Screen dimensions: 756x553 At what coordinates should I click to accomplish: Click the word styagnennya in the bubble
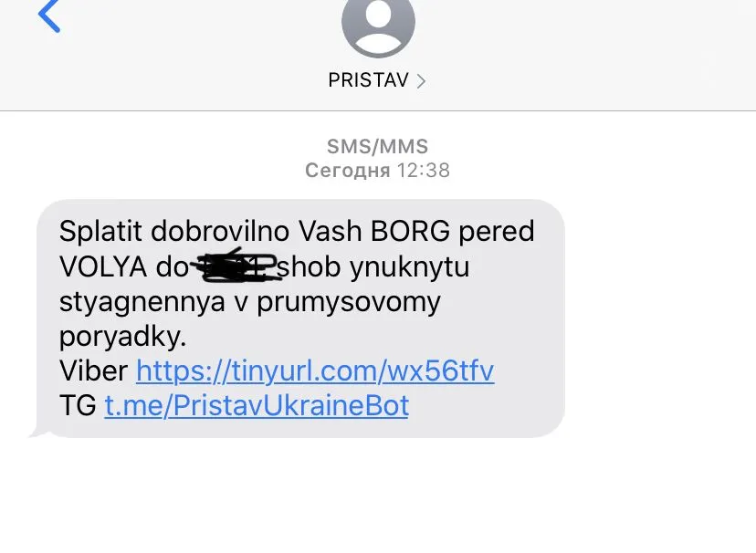142,303
